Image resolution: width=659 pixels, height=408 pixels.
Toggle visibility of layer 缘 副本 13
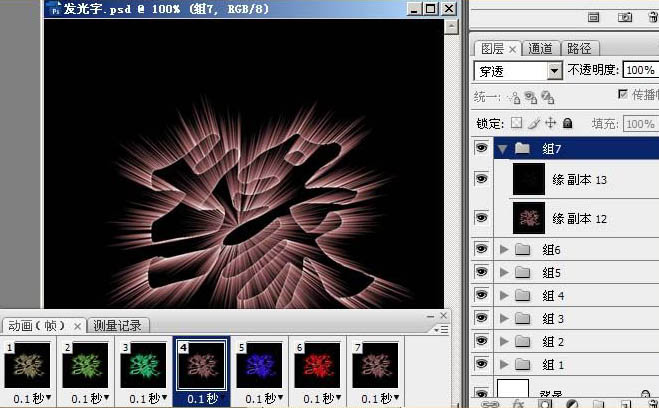481,179
